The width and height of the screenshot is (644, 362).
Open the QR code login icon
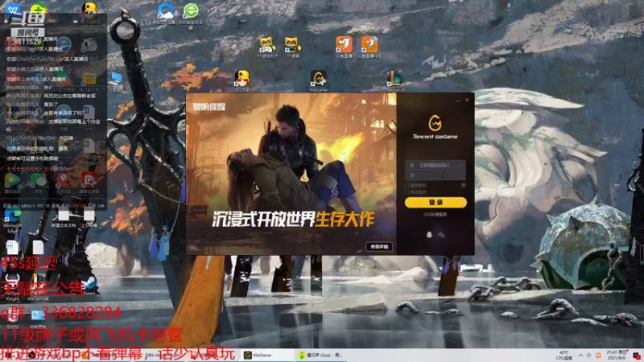(x=464, y=186)
